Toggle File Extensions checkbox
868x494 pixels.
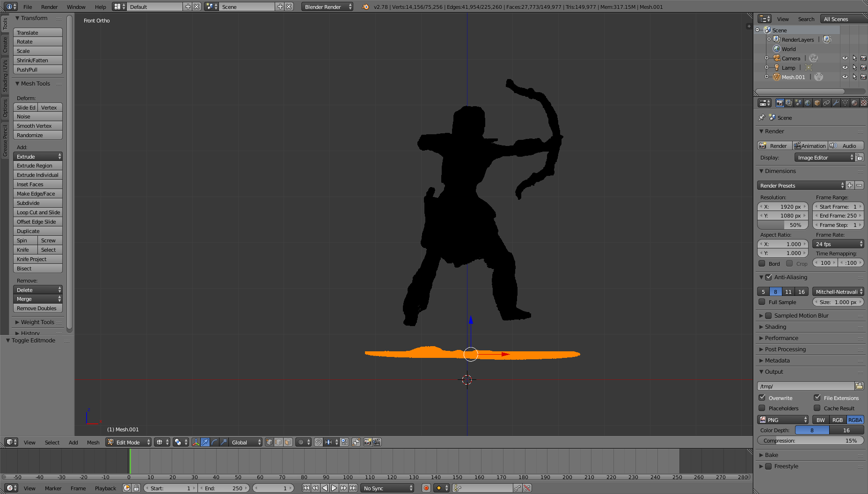tap(817, 398)
